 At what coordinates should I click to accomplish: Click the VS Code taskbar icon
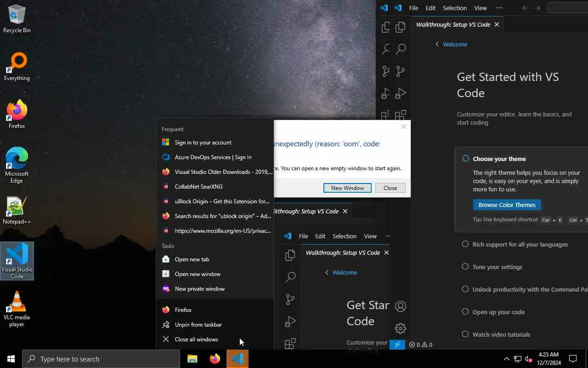point(237,359)
